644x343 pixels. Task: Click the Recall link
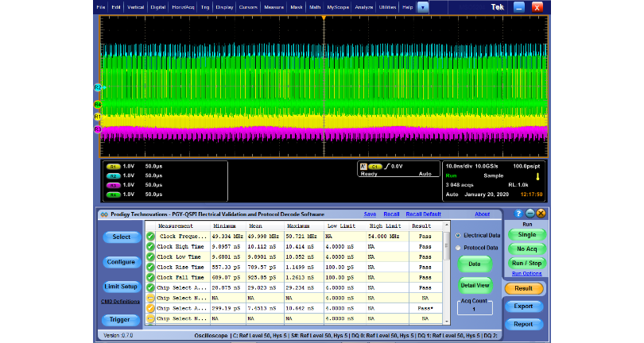(x=391, y=214)
